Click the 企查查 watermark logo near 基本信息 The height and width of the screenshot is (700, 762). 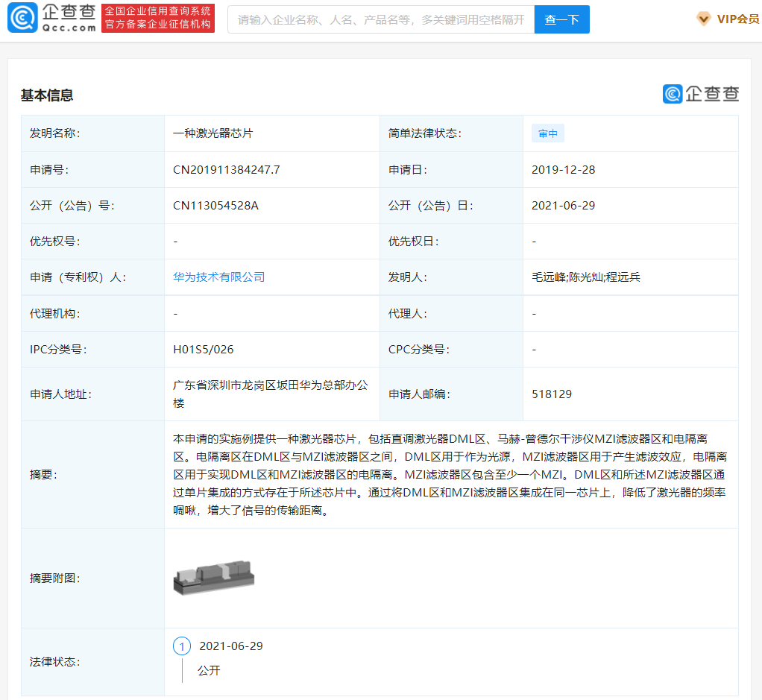[x=699, y=95]
